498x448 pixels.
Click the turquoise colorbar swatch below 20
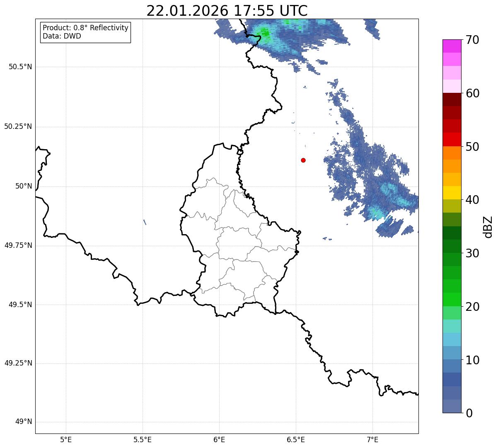pyautogui.click(x=452, y=326)
